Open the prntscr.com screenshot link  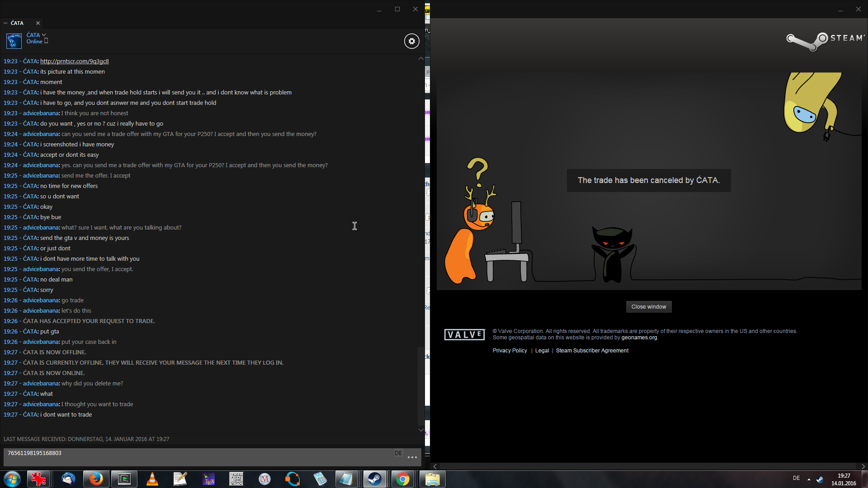tap(74, 61)
